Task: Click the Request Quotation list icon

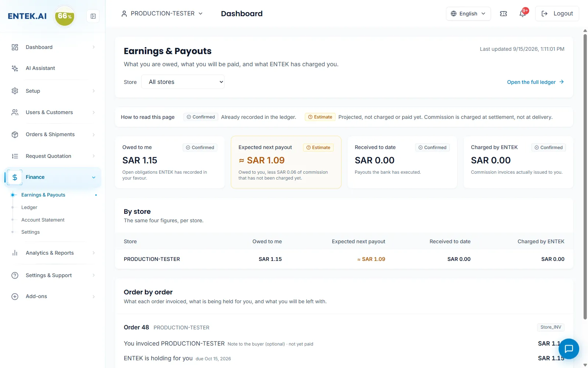Action: 15,156
